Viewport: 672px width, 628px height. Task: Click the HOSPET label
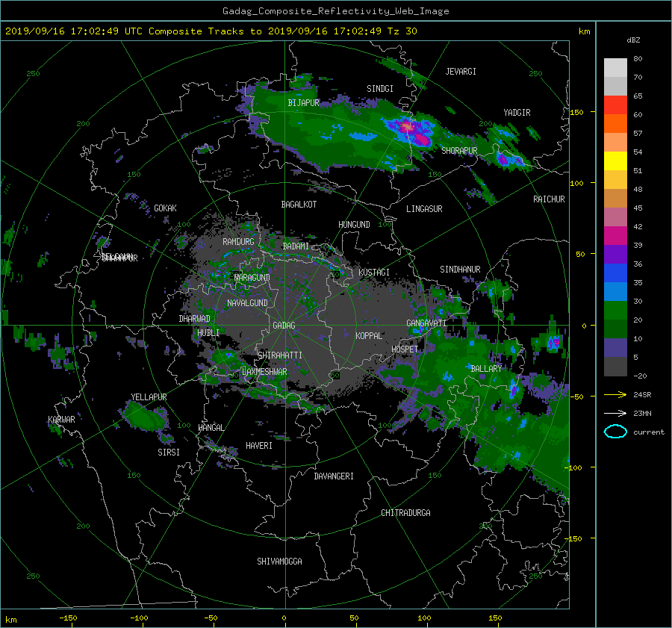point(405,349)
